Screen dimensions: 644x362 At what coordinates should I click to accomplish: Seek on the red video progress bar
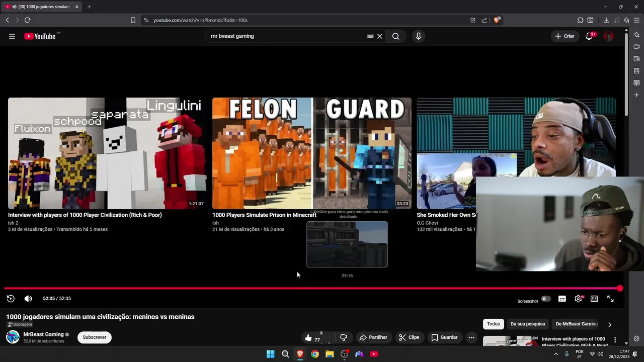[x=312, y=289]
